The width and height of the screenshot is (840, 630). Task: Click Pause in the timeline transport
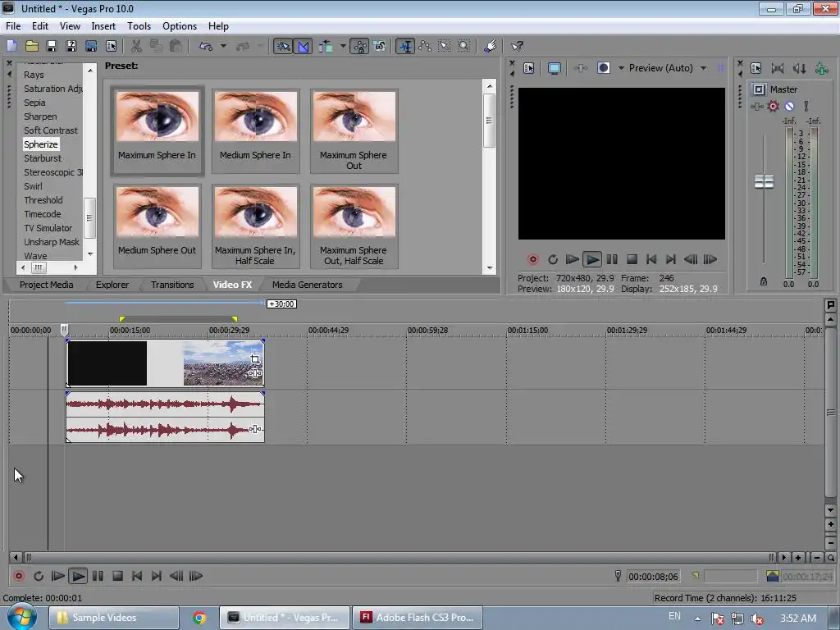[x=98, y=577]
